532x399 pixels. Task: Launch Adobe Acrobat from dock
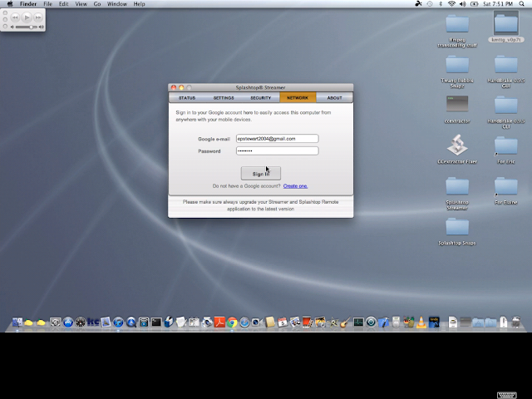click(219, 322)
